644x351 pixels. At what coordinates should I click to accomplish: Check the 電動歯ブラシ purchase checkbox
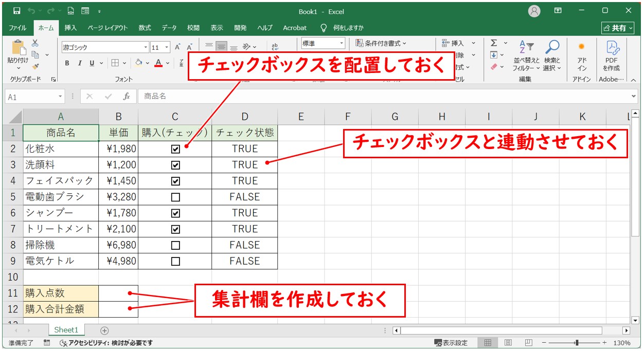tap(175, 196)
